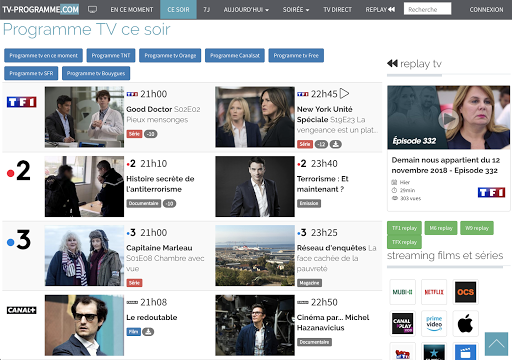Select the Prime Video streaming icon
Viewport: 512px width, 360px height.
(x=434, y=323)
